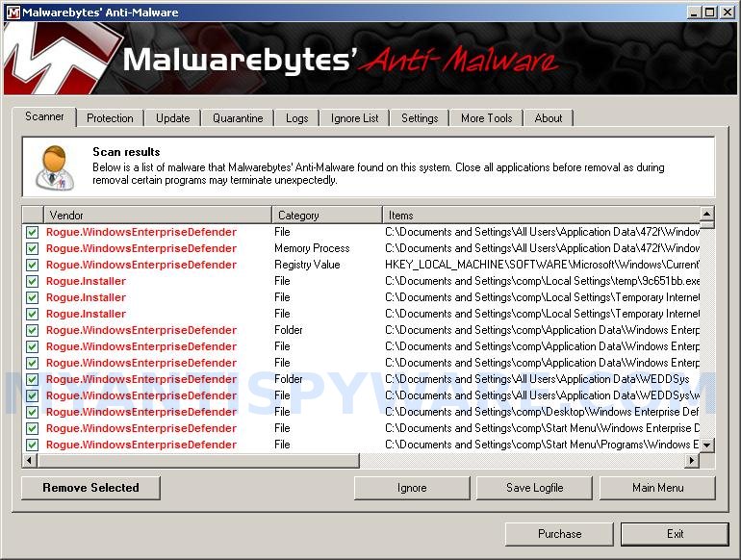Click the Malwarebytes title bar app icon
This screenshot has width=741, height=560.
click(x=13, y=13)
